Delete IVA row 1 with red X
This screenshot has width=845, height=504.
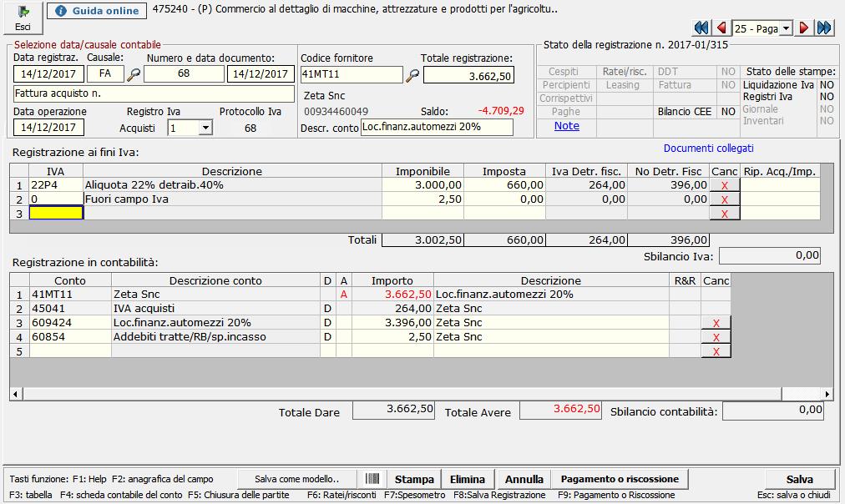724,185
